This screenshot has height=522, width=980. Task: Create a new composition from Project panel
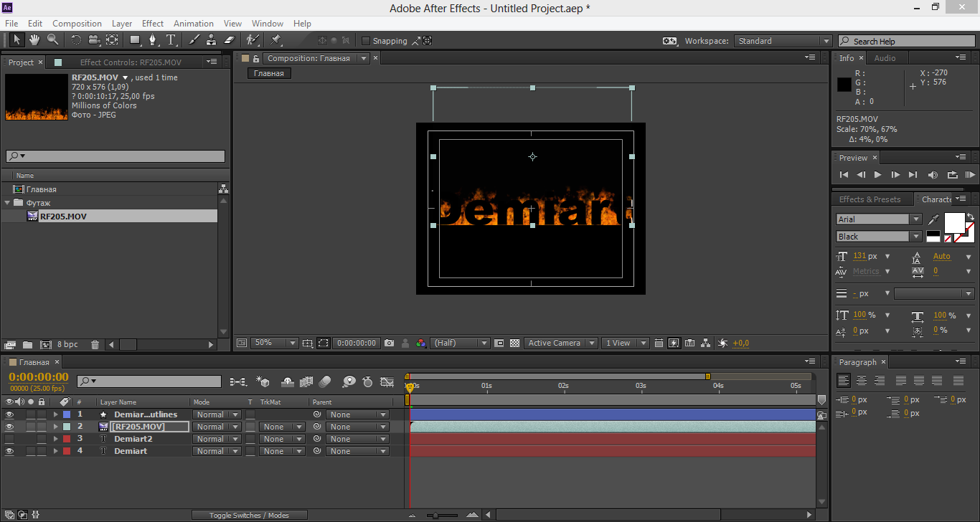tap(46, 345)
